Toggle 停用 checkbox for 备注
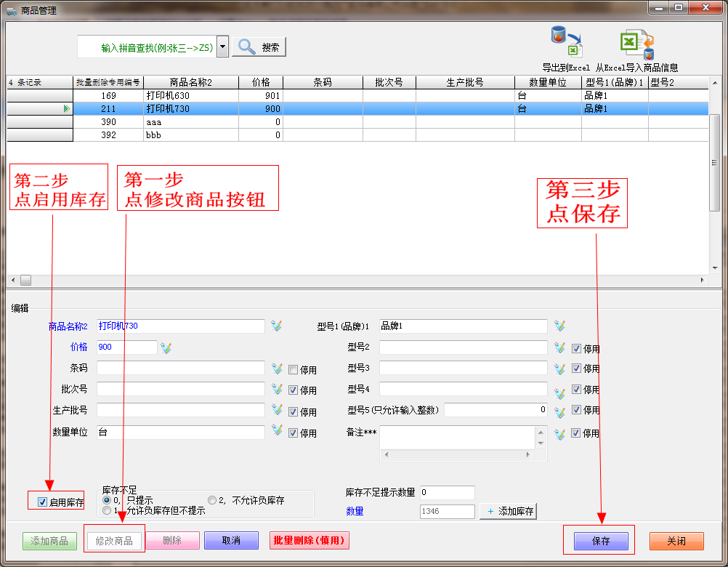The height and width of the screenshot is (567, 728). click(x=576, y=433)
